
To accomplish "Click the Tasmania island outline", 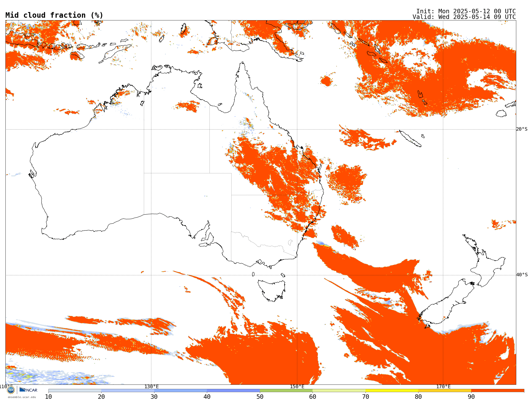I will point(272,290).
